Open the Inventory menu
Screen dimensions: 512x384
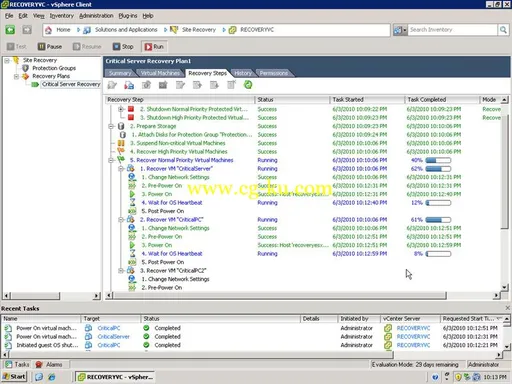[61, 16]
